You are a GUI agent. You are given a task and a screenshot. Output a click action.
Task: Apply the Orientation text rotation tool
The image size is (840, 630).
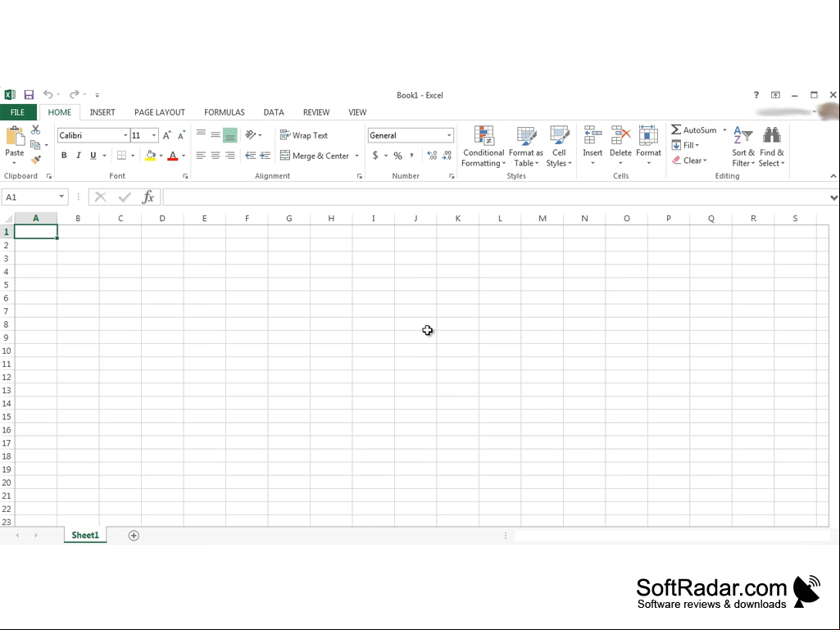[x=250, y=135]
